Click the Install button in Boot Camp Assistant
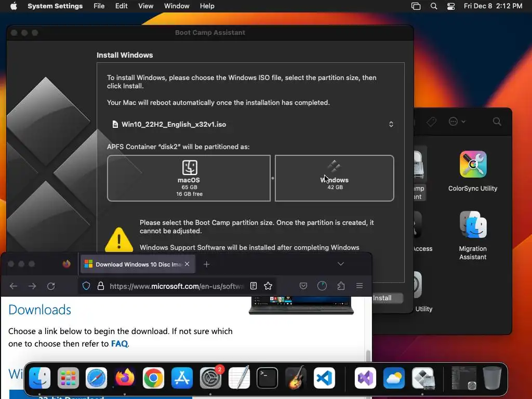Viewport: 532px width, 399px height. click(388, 298)
